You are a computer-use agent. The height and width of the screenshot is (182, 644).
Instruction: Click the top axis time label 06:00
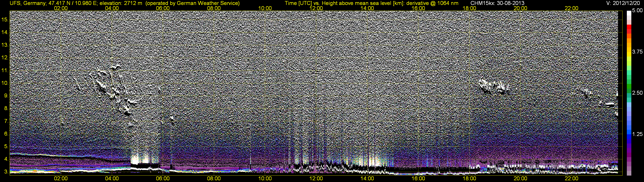point(163,8)
